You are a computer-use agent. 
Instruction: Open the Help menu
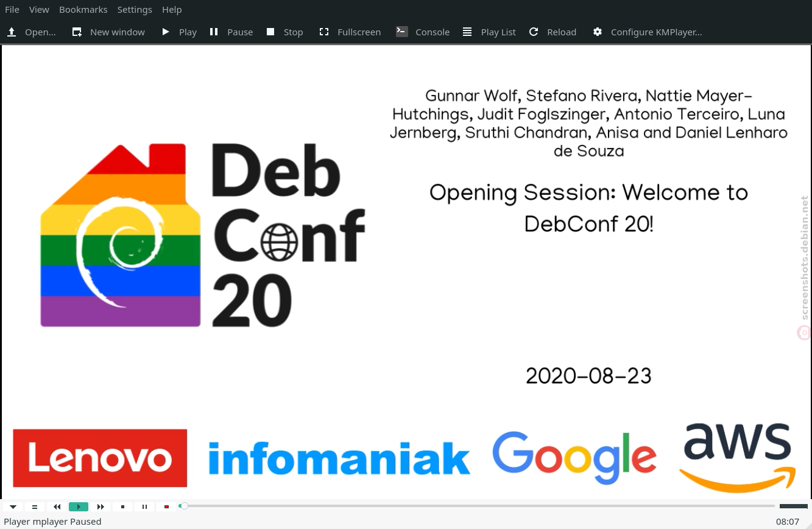pyautogui.click(x=172, y=10)
